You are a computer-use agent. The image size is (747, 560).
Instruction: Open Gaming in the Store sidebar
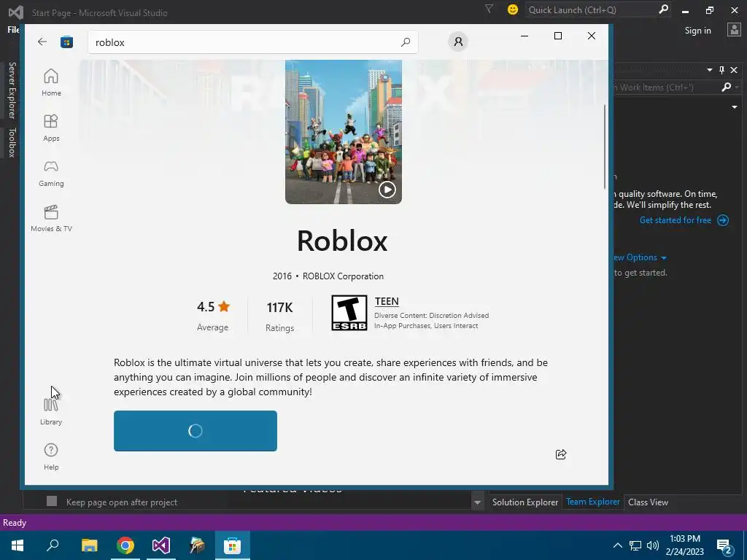51,173
